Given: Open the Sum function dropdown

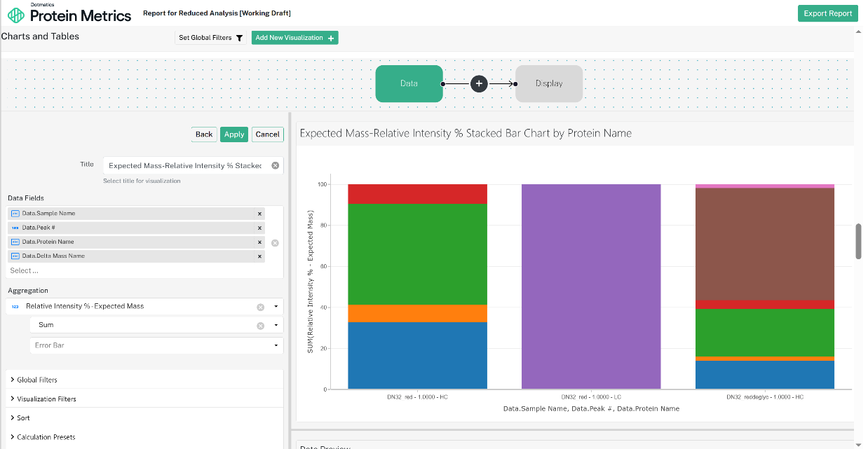Looking at the screenshot, I should (276, 325).
